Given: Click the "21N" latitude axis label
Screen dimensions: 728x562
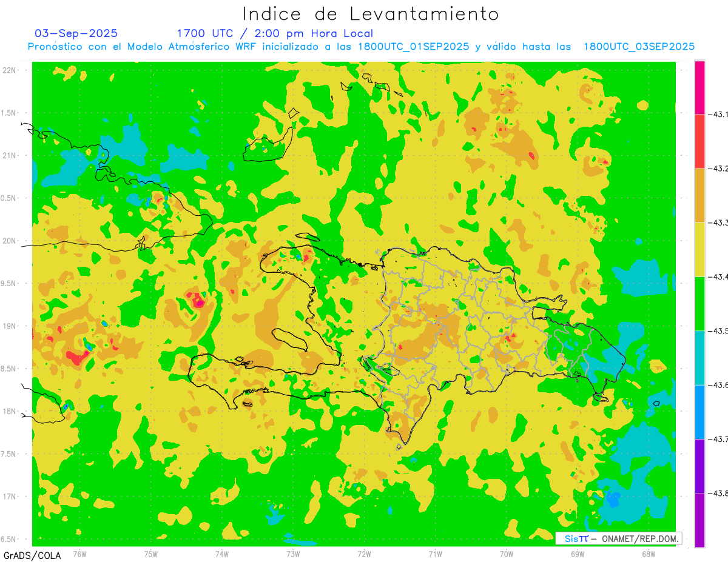Looking at the screenshot, I should [x=9, y=155].
